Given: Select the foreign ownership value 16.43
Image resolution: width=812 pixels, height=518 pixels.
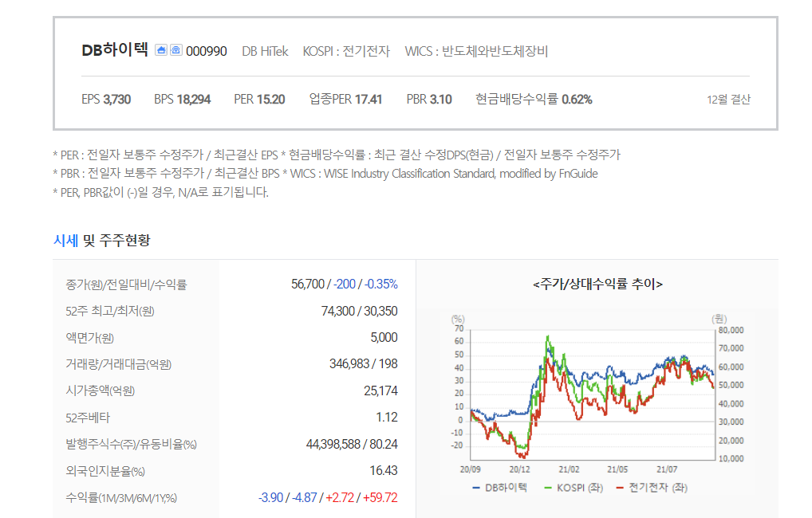Looking at the screenshot, I should (x=383, y=471).
